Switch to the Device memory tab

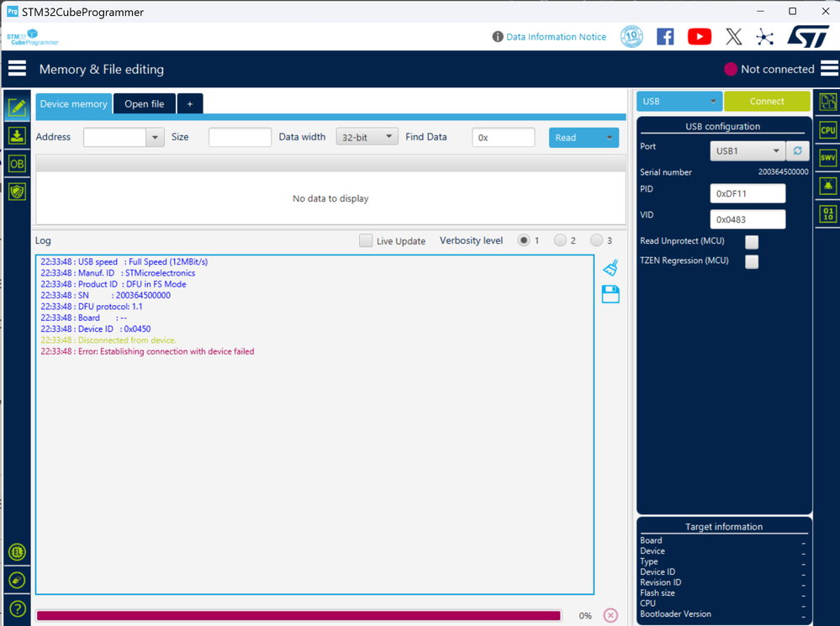[x=74, y=104]
